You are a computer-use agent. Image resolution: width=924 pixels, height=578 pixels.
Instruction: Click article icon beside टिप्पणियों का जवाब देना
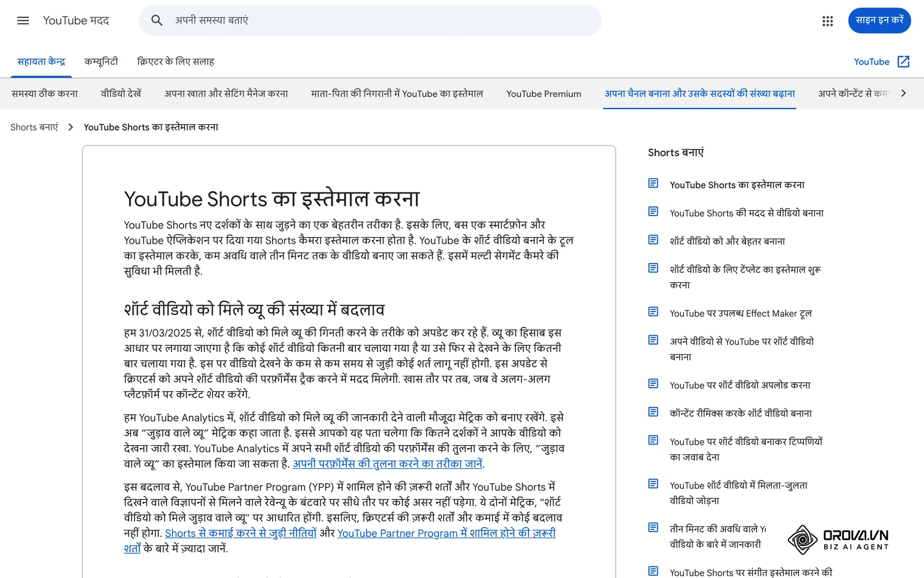click(653, 440)
